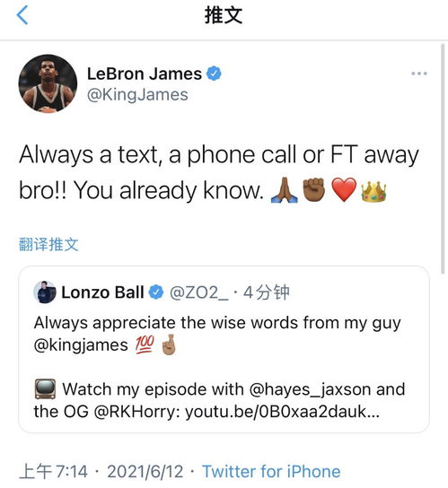Image resolution: width=448 pixels, height=488 pixels.
Task: Tap the LeBron James display name
Action: [x=145, y=74]
